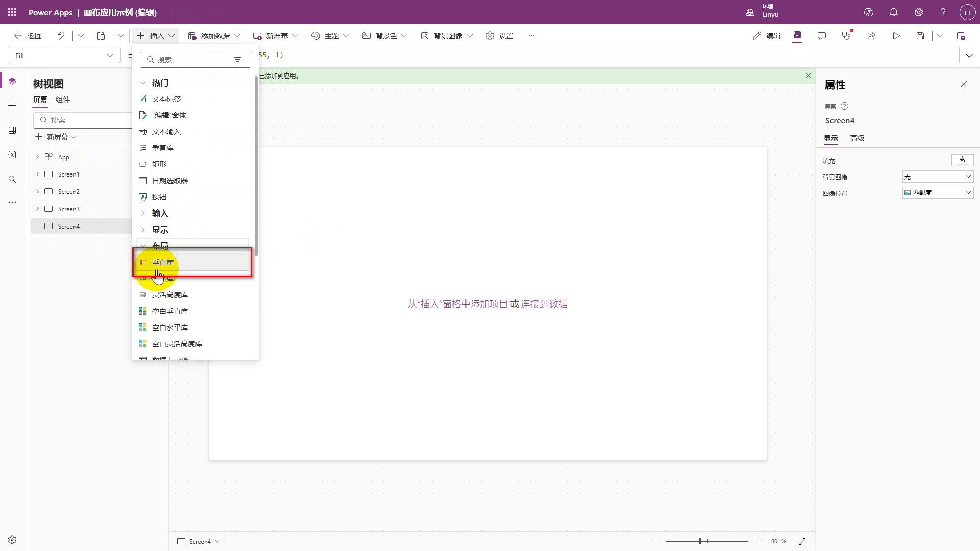The image size is (980, 551).
Task: Switch to the 高级 tab
Action: [x=857, y=138]
